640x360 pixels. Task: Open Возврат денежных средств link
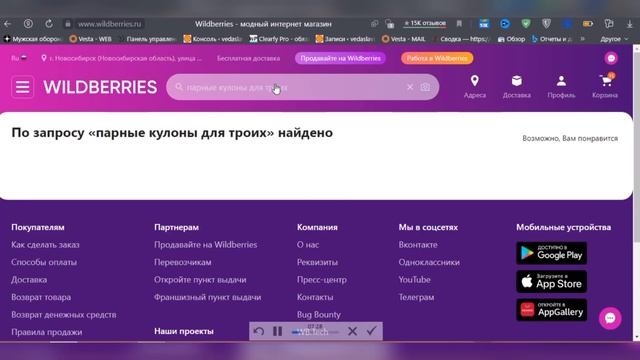coord(64,315)
